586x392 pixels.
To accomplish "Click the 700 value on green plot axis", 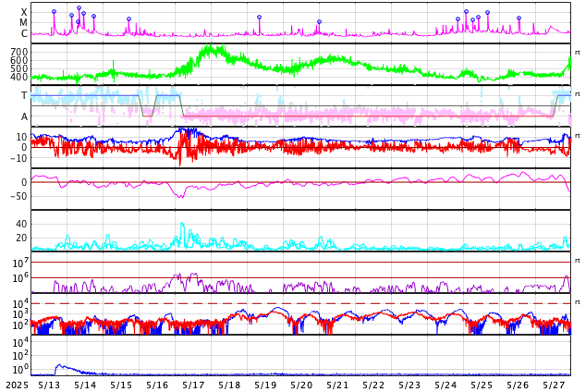I will 19,52.
